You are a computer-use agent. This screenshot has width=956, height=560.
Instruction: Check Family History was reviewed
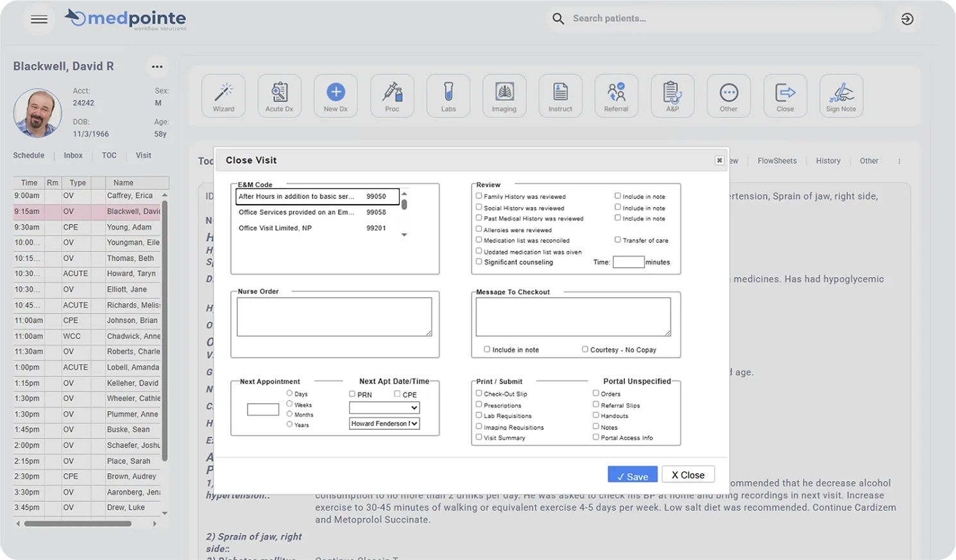coord(479,196)
